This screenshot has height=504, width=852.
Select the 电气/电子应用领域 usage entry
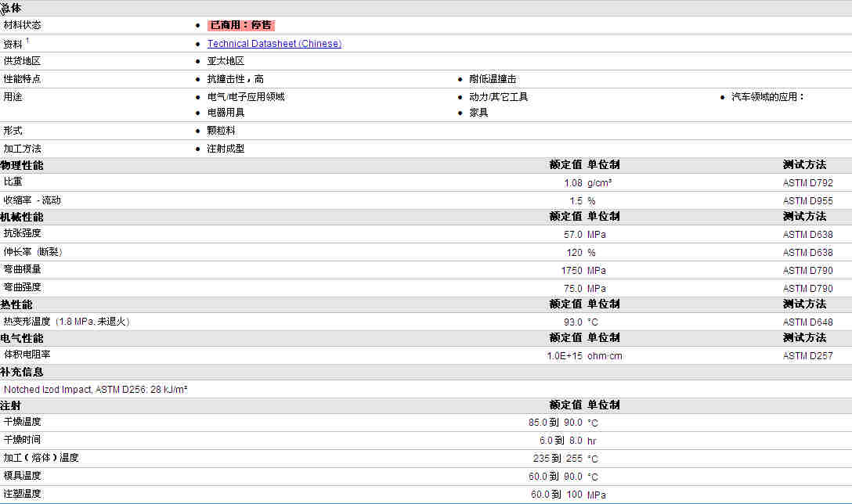pos(246,97)
